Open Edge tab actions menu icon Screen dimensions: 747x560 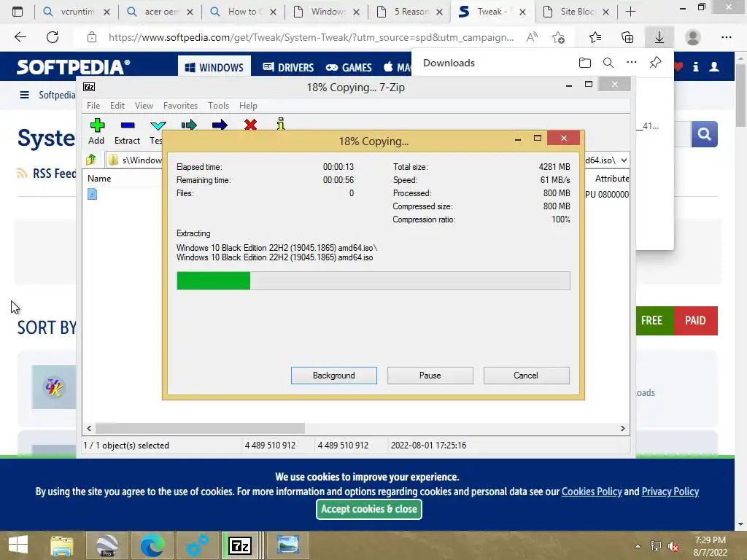point(18,12)
